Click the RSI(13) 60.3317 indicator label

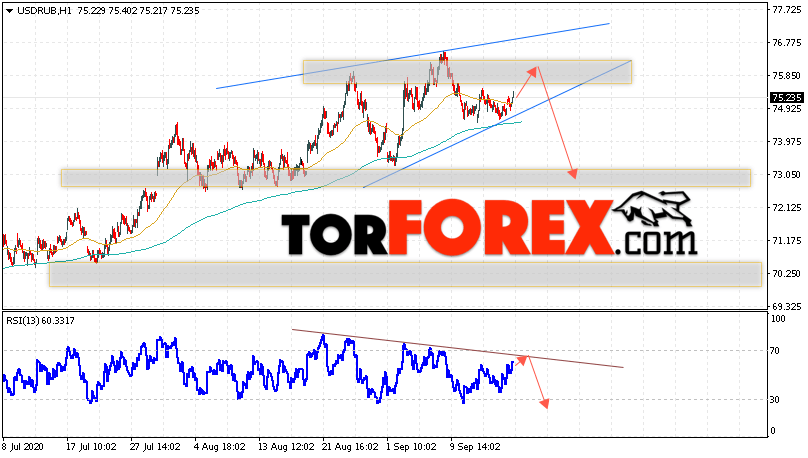click(40, 320)
